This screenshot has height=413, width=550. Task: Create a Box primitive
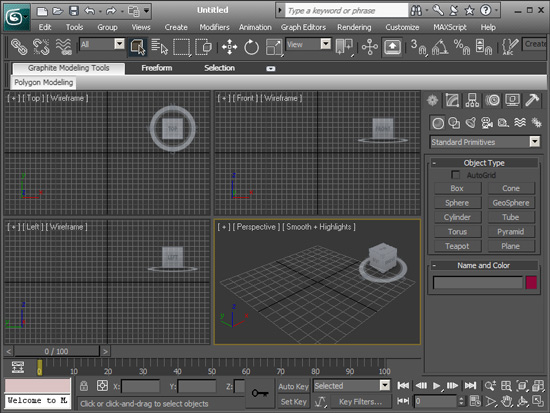click(457, 188)
